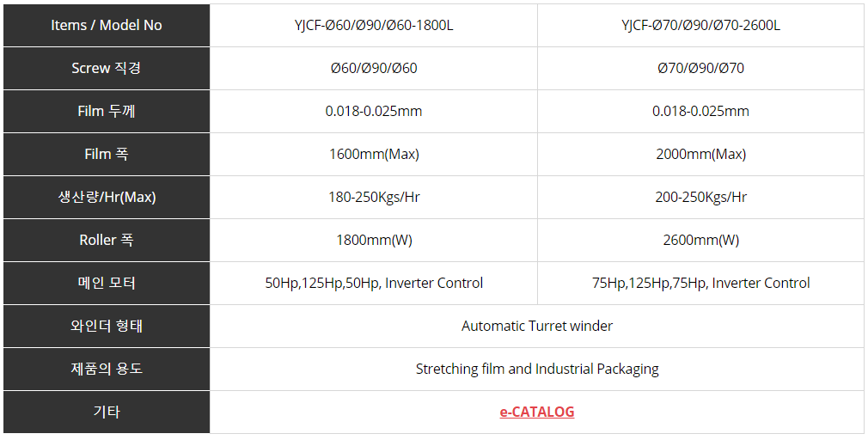Click the Items / Model No header

pyautogui.click(x=107, y=25)
